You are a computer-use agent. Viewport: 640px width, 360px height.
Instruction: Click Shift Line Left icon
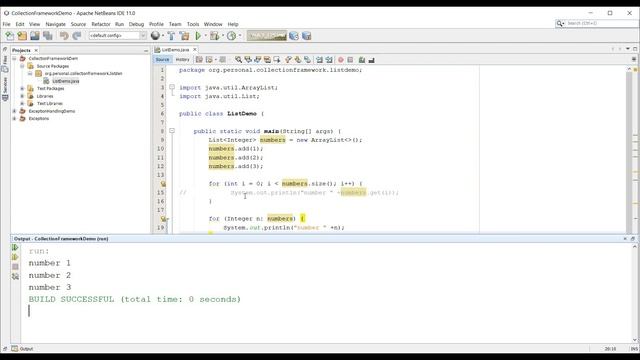(x=319, y=60)
